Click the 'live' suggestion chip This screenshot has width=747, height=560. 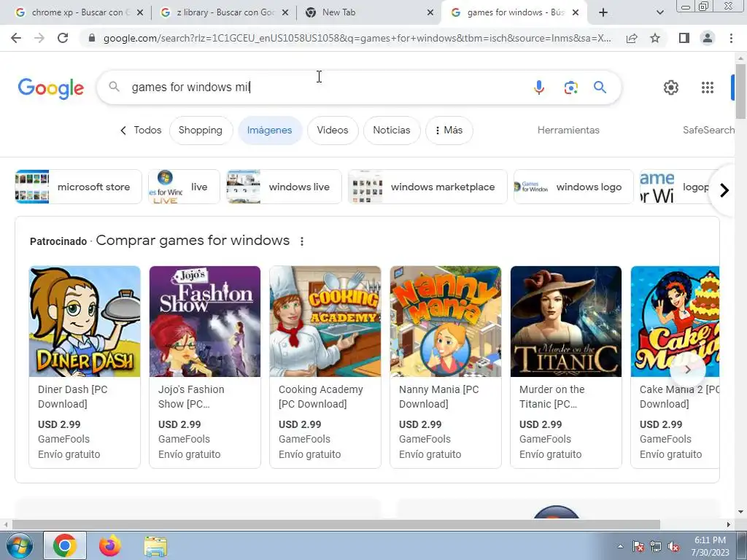tap(185, 187)
